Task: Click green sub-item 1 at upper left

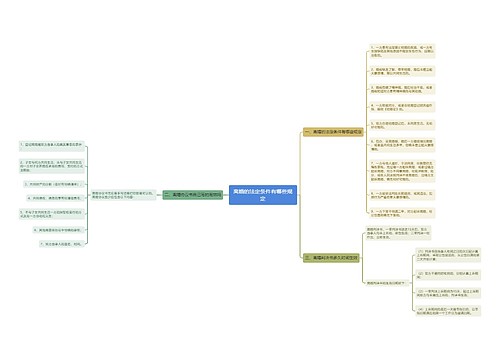Action: pyautogui.click(x=52, y=145)
